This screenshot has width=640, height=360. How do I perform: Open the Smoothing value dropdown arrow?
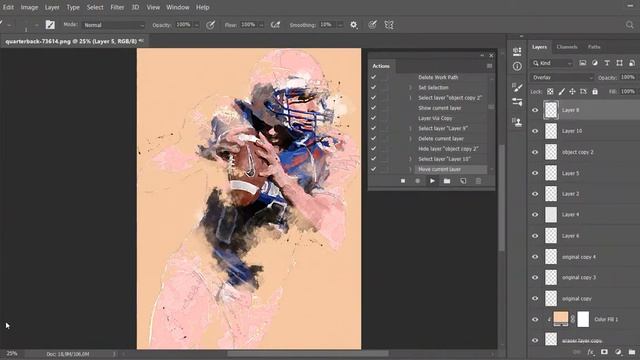coord(339,25)
